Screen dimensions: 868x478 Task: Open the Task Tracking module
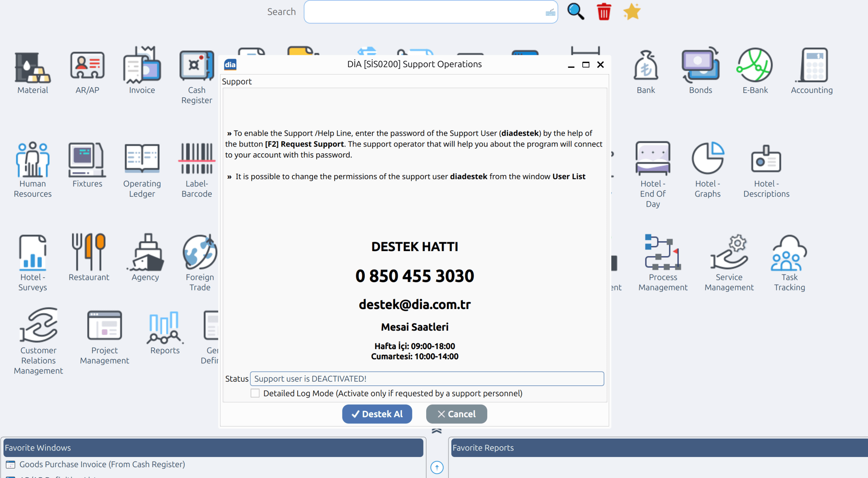789,263
